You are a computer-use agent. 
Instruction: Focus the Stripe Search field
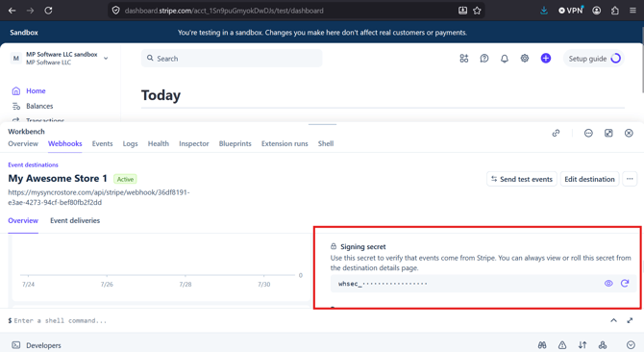pyautogui.click(x=232, y=59)
